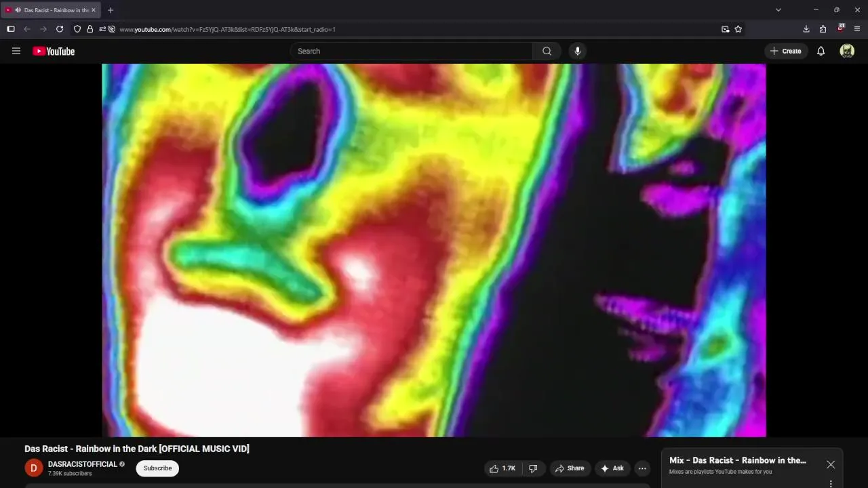Dislike the video with thumbs down
This screenshot has height=488, width=868.
click(534, 468)
